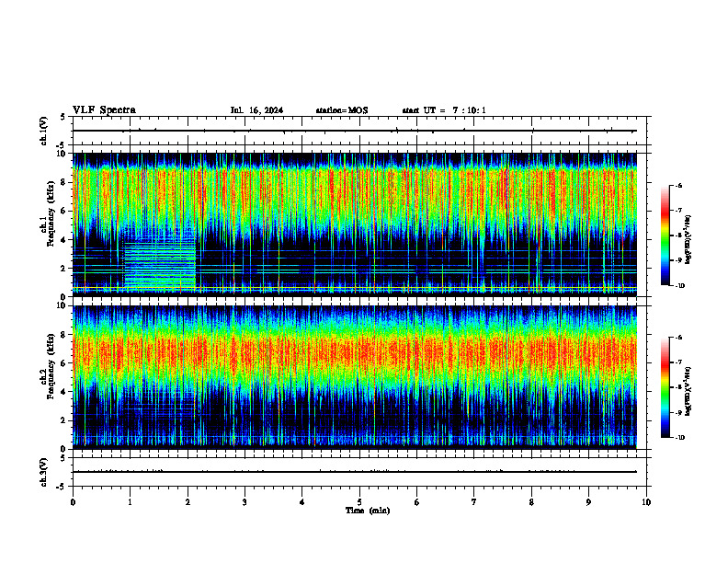This screenshot has height=563, width=728.
Task: Click the "station=MOS" header label
Action: tap(342, 110)
